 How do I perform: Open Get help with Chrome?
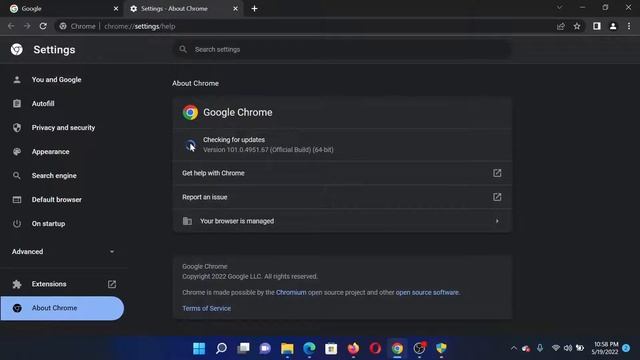tap(342, 173)
